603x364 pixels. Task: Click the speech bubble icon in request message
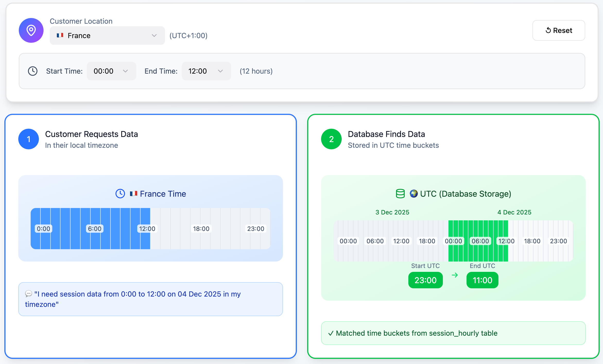point(29,294)
